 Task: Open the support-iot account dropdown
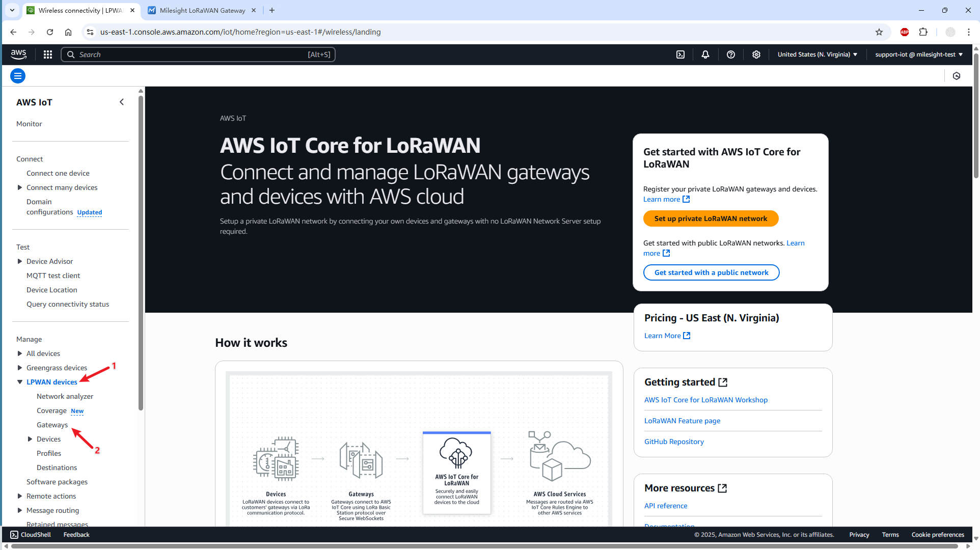pyautogui.click(x=918, y=54)
